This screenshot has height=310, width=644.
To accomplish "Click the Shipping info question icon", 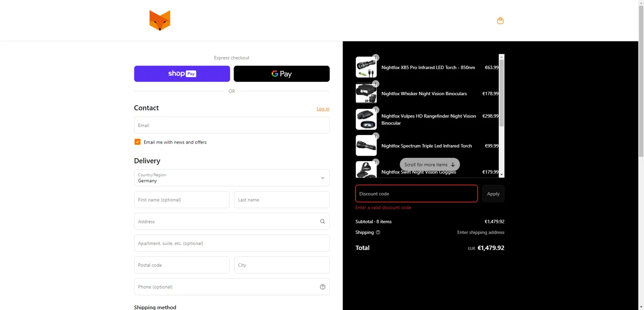I will (x=378, y=232).
